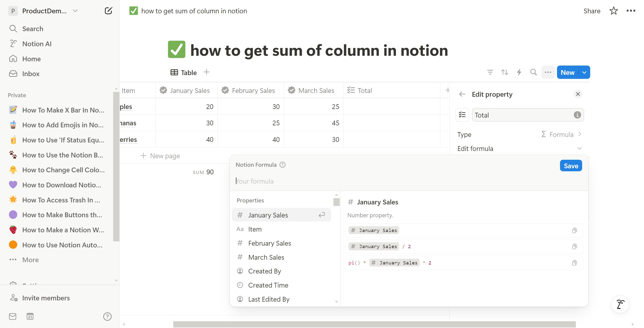The height and width of the screenshot is (328, 644).
Task: Collapse the Edit formula section
Action: point(579,148)
